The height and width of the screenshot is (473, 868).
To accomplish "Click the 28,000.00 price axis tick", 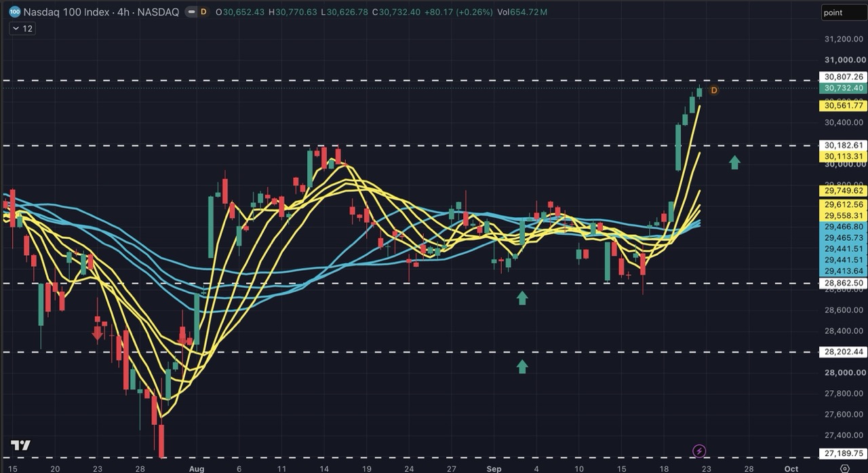I will 844,373.
